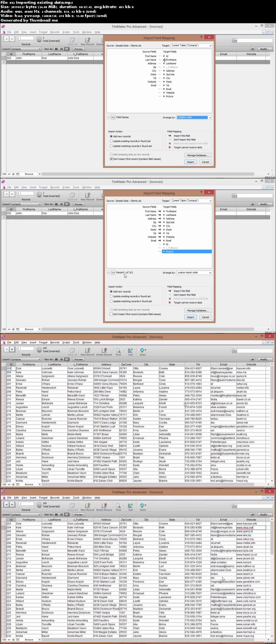Click Delete Record icon in third frame toolbar
Viewport: 276px width, 644px height.
click(x=104, y=350)
